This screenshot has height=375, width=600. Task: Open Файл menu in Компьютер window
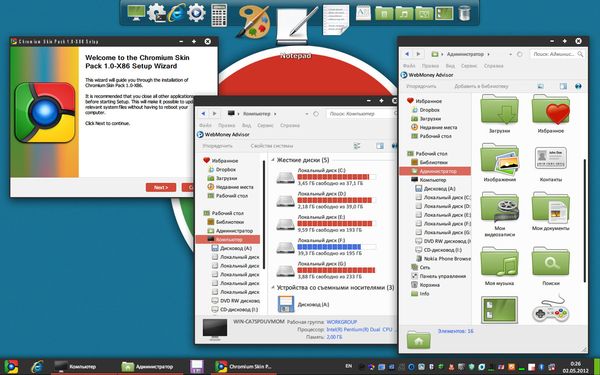205,126
